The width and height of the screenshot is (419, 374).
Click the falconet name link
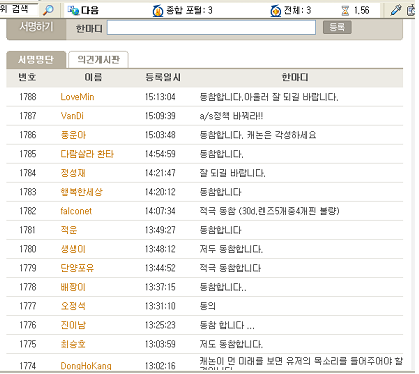(76, 211)
